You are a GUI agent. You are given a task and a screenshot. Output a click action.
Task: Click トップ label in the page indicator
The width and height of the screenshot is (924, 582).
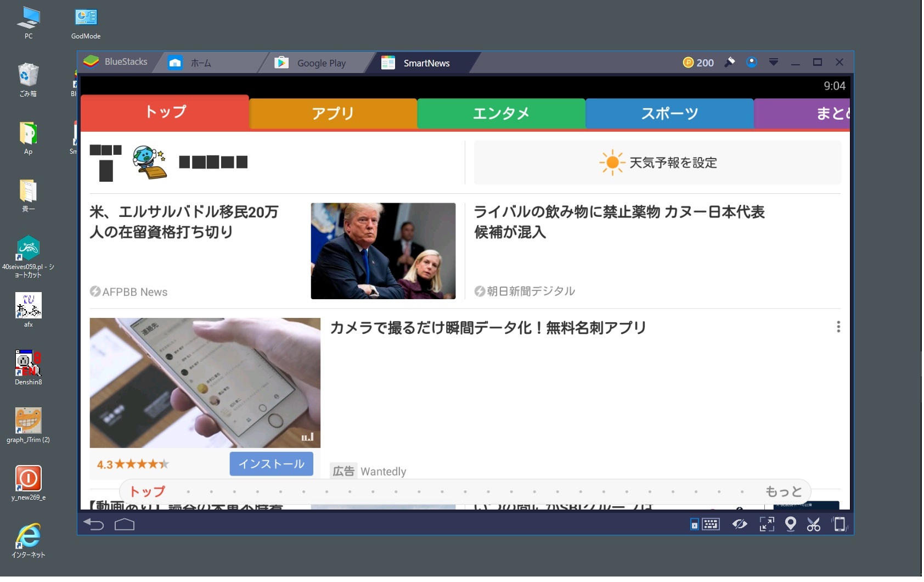click(147, 491)
